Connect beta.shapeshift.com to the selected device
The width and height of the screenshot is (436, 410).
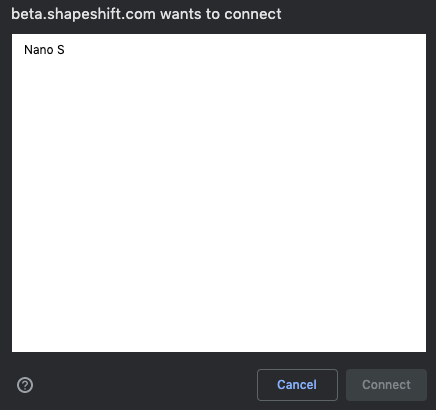(x=386, y=385)
